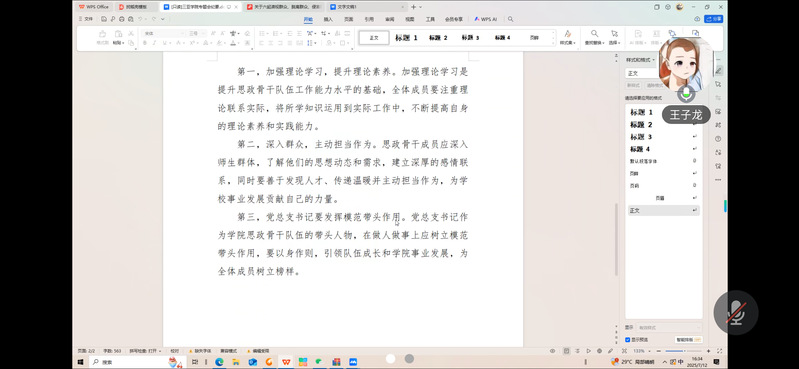Open the Style Set gallery icon
The width and height of the screenshot is (799, 369).
pos(568,37)
